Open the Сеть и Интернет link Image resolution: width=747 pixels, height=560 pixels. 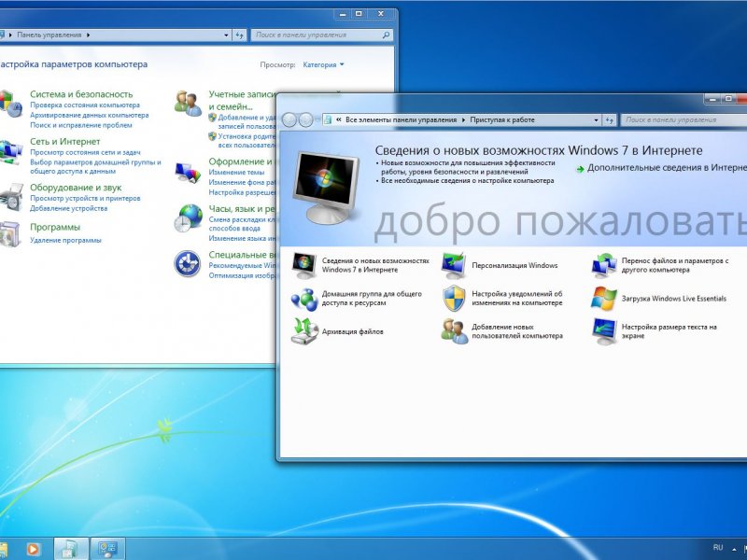64,142
